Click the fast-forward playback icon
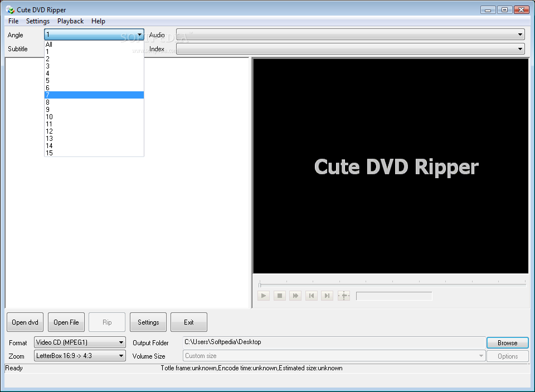Image resolution: width=535 pixels, height=392 pixels. tap(295, 296)
